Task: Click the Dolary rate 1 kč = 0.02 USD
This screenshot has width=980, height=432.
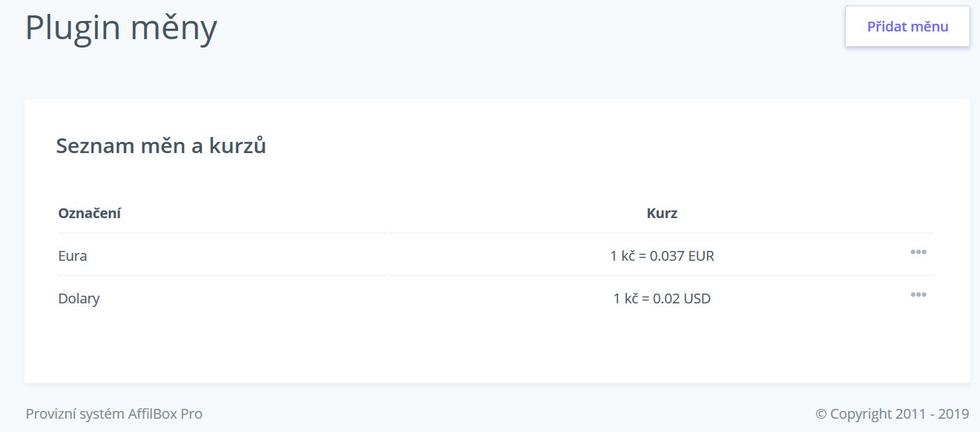Action: coord(662,298)
